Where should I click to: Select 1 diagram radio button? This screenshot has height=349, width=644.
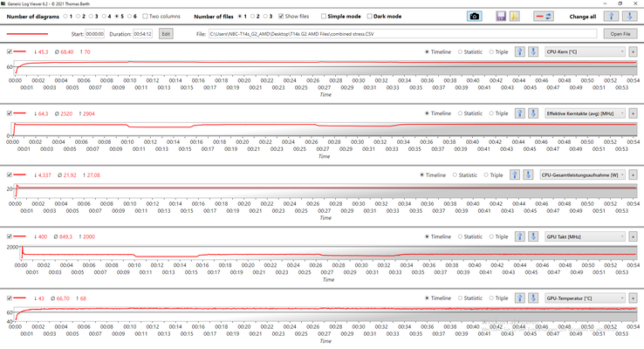point(65,17)
